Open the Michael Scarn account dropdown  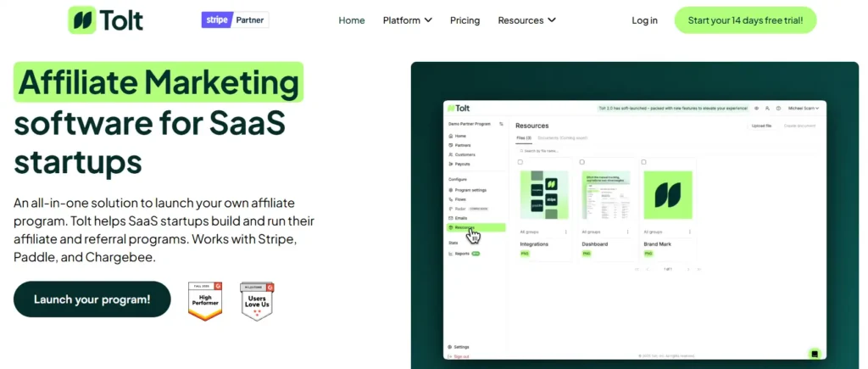pyautogui.click(x=804, y=108)
